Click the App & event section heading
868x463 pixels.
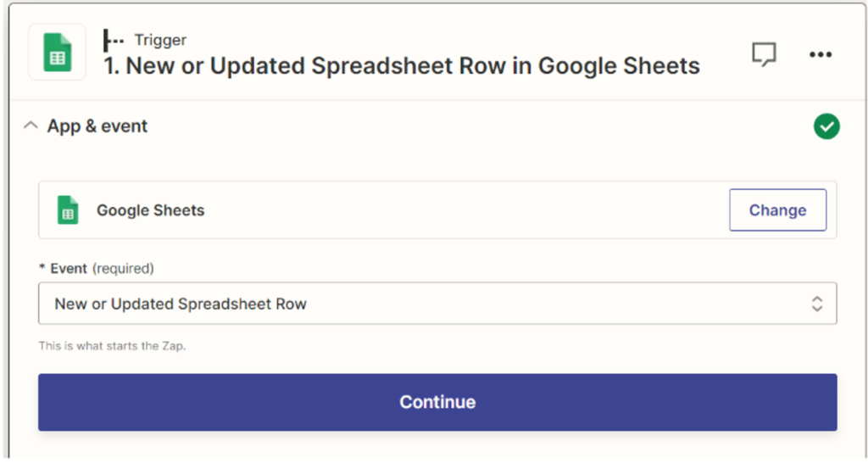coord(97,126)
